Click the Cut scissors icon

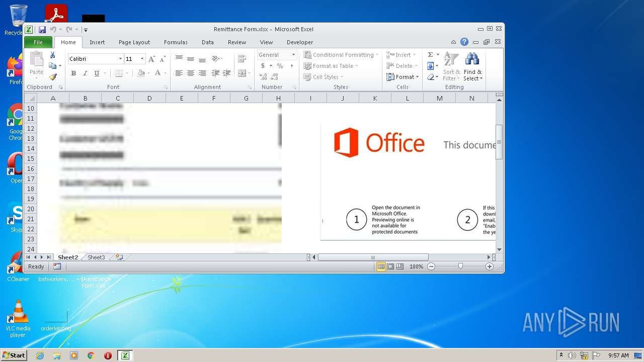click(52, 55)
